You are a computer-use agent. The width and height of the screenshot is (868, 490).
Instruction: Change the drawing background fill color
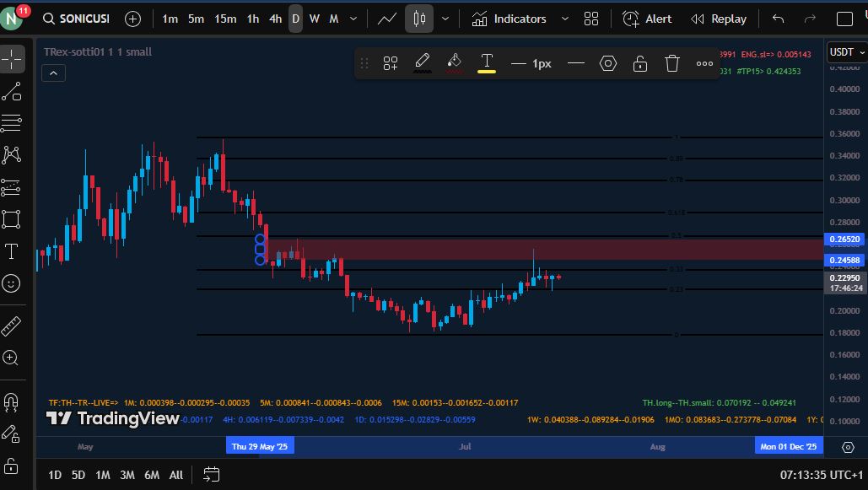[455, 63]
